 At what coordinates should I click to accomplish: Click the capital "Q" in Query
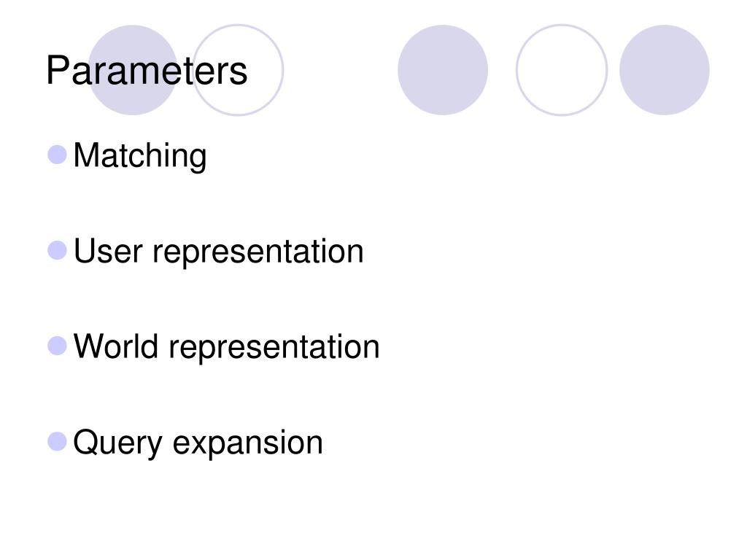(x=86, y=442)
